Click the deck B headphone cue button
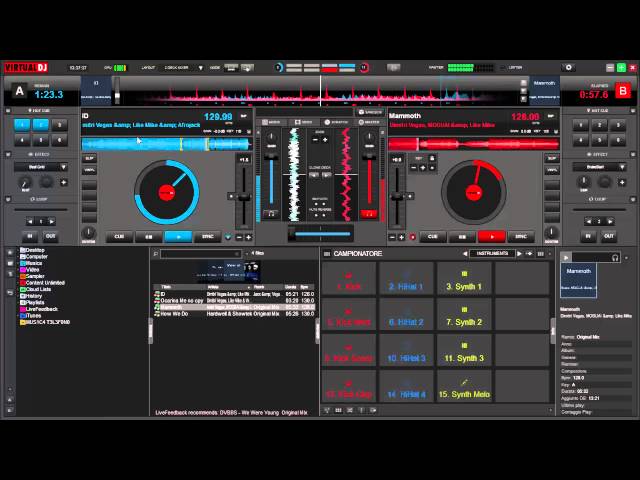 (x=369, y=213)
